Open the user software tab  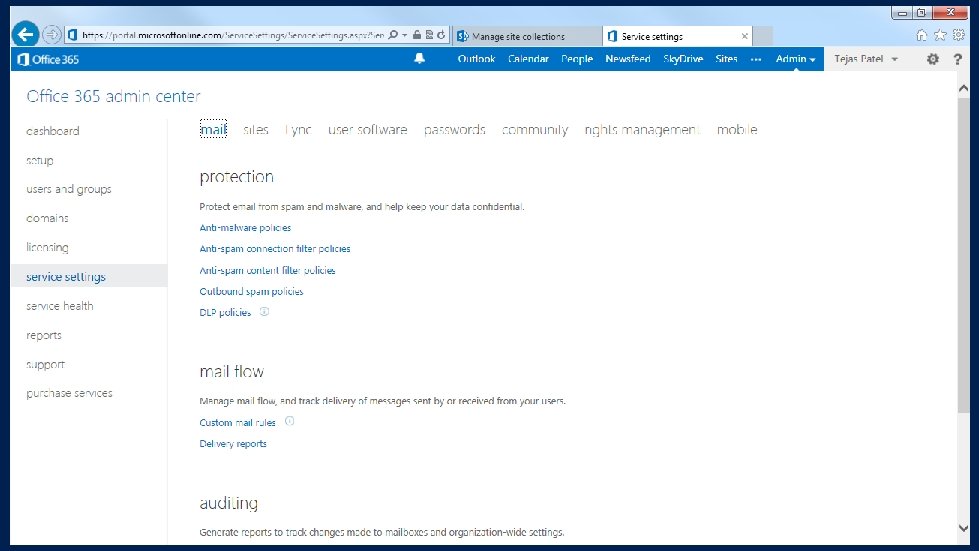pos(368,130)
